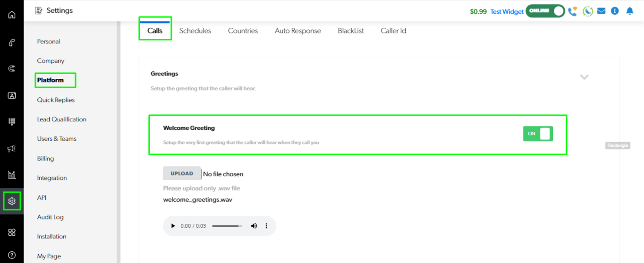
Task: Switch to the Schedules tab
Action: tap(195, 31)
